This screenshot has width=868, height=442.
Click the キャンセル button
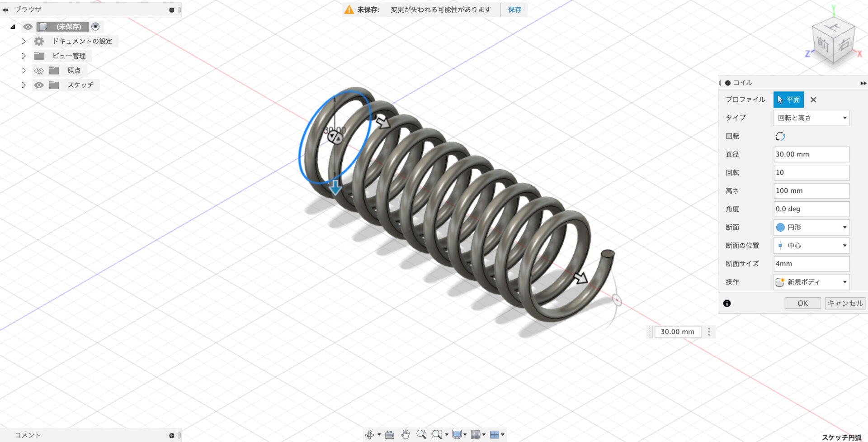pos(845,303)
